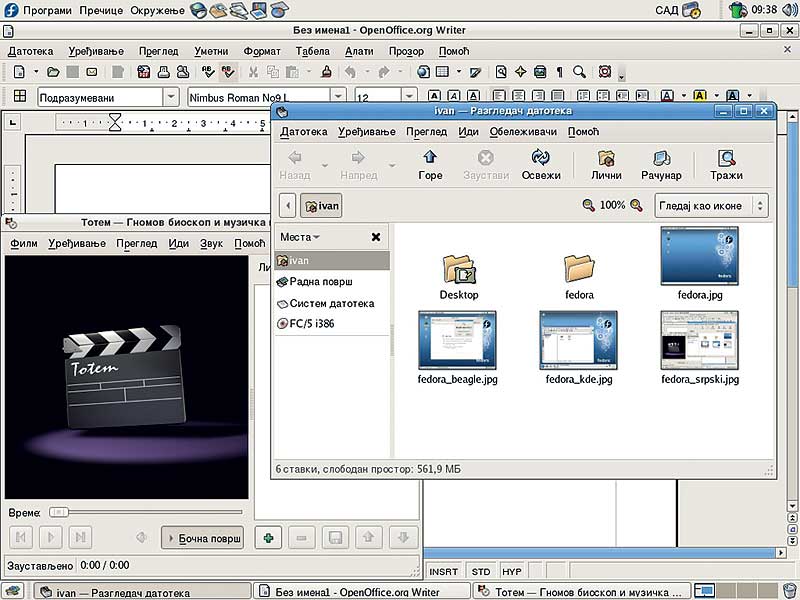Open Програми applications menu in top panel
The image size is (800, 600).
click(47, 10)
